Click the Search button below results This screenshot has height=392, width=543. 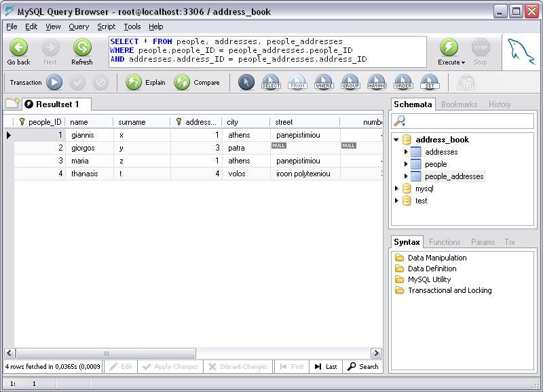coord(363,367)
